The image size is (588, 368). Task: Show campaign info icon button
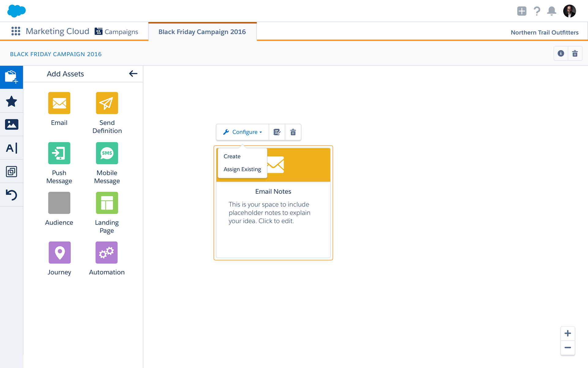click(x=561, y=53)
